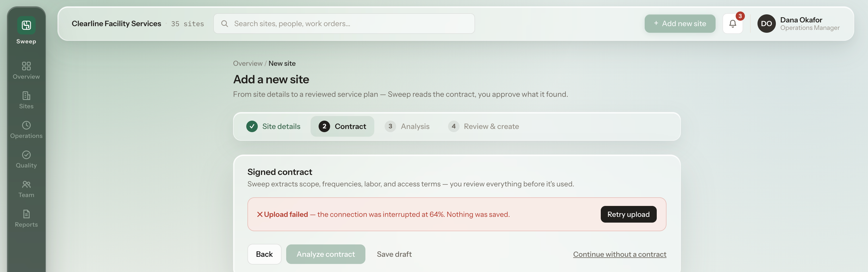868x272 pixels.
Task: Click the Sweep logo icon
Action: coord(26,25)
